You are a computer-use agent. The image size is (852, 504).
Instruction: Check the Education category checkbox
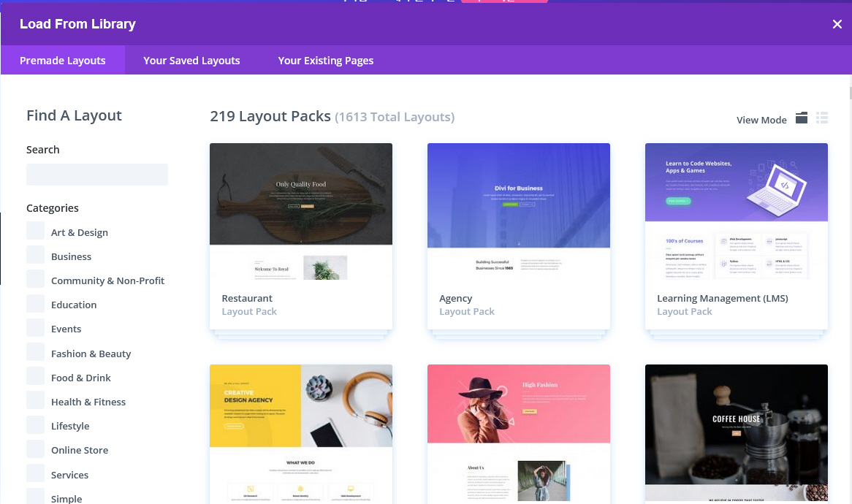35,304
